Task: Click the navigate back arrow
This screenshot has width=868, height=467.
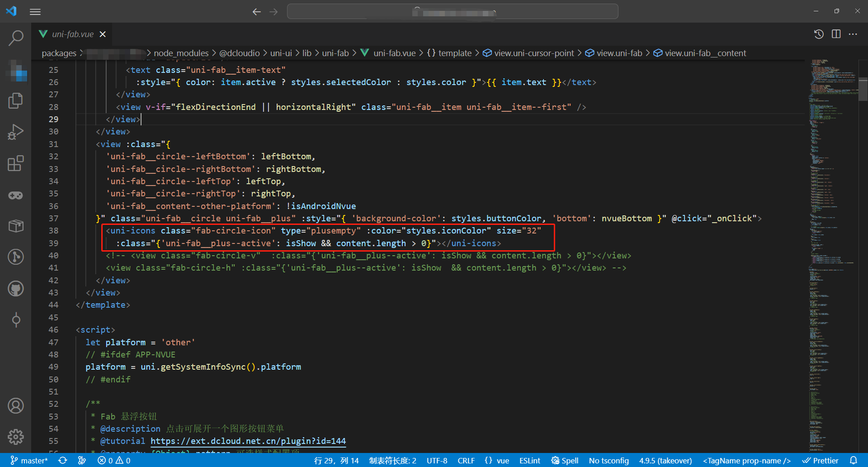Action: [257, 12]
